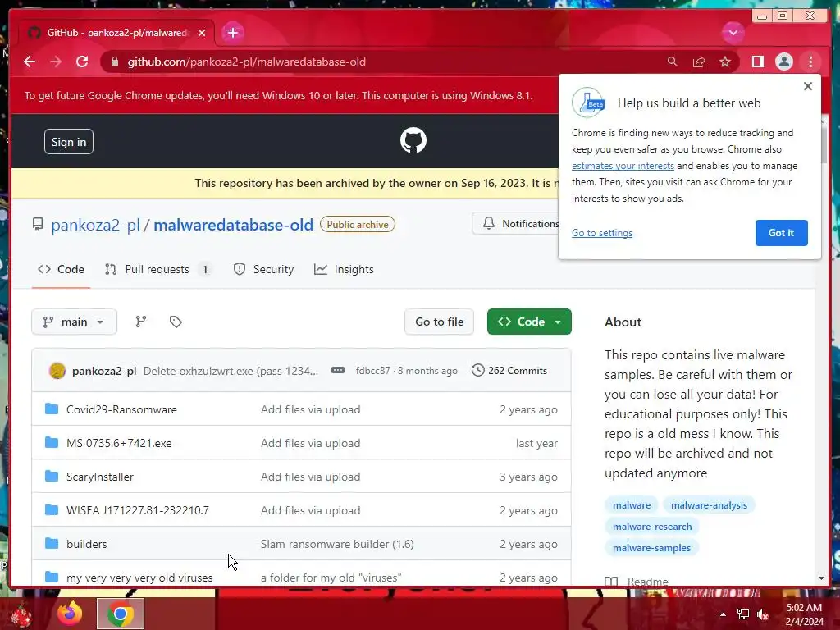Select the malware-analysis topic tag
Image resolution: width=840 pixels, height=630 pixels.
click(709, 505)
